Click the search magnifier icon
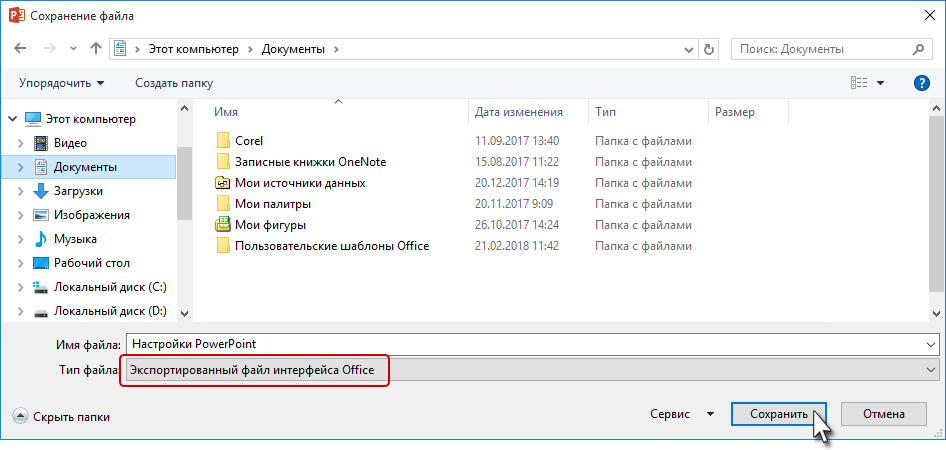The image size is (946, 450). 919,49
